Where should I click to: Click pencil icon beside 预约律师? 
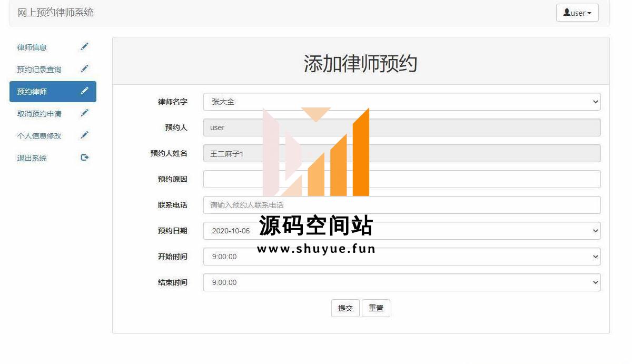coord(84,91)
